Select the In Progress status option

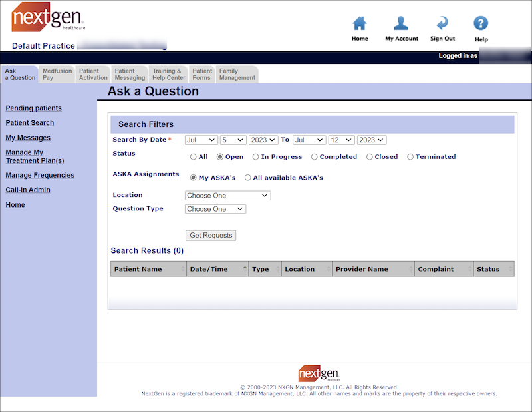255,157
